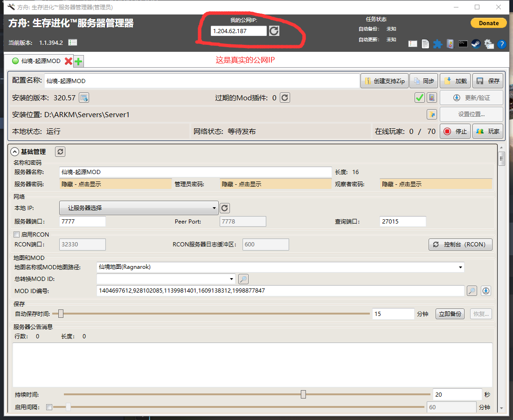
Task: Add new server profile with green plus
Action: point(78,61)
